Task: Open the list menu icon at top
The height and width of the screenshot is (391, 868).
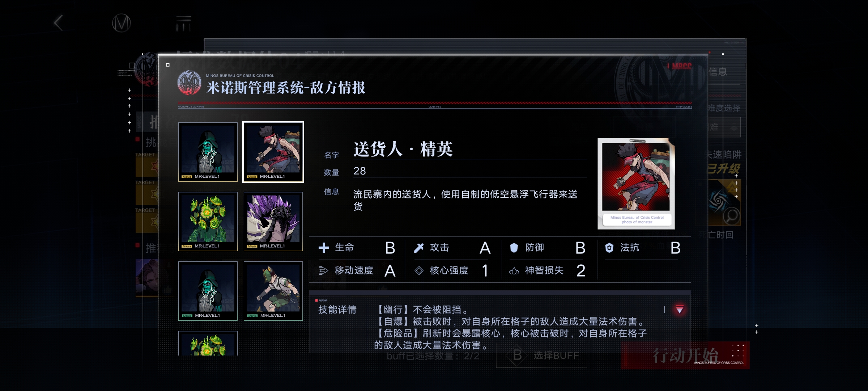Action: point(183,23)
